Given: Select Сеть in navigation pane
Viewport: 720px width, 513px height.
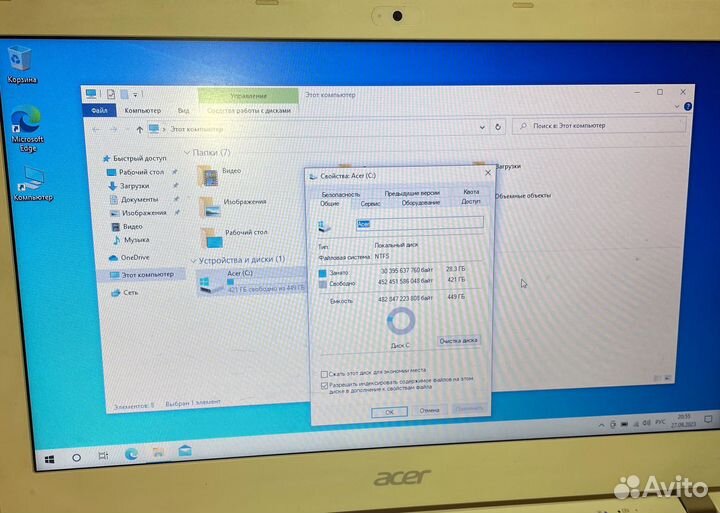Looking at the screenshot, I should coord(125,293).
